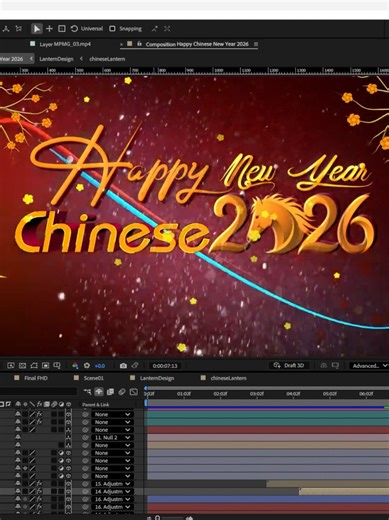The height and width of the screenshot is (520, 389).
Task: Select the Selection arrow tool
Action: point(36,29)
